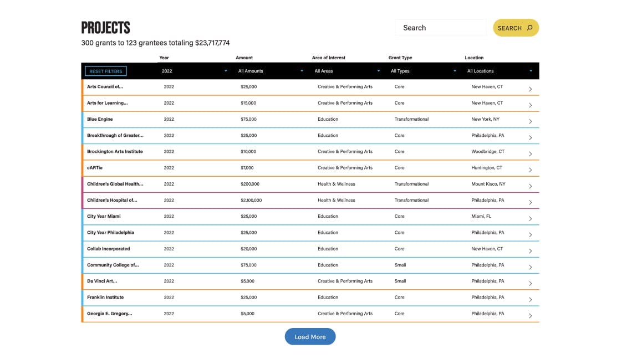Click chevron next to City Year Miami
The height and width of the screenshot is (364, 632).
point(530,218)
